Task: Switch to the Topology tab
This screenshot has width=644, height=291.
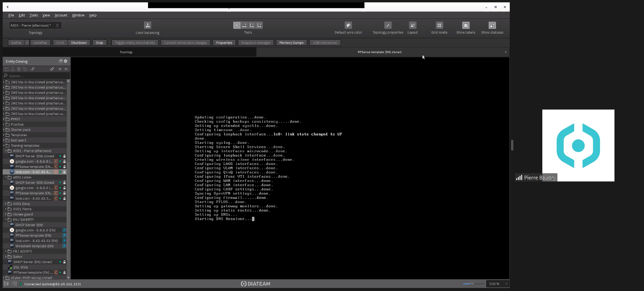Action: 126,52
